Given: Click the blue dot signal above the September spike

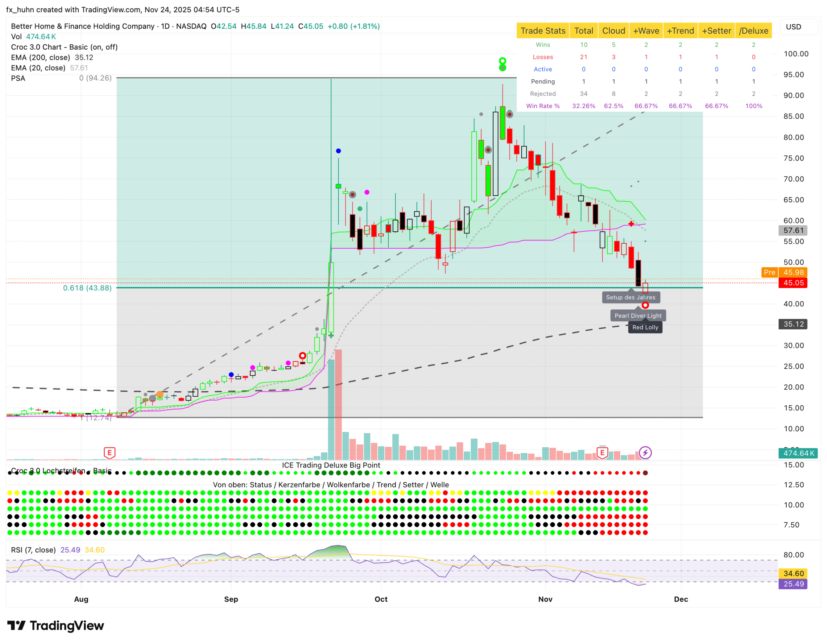Looking at the screenshot, I should pos(338,151).
